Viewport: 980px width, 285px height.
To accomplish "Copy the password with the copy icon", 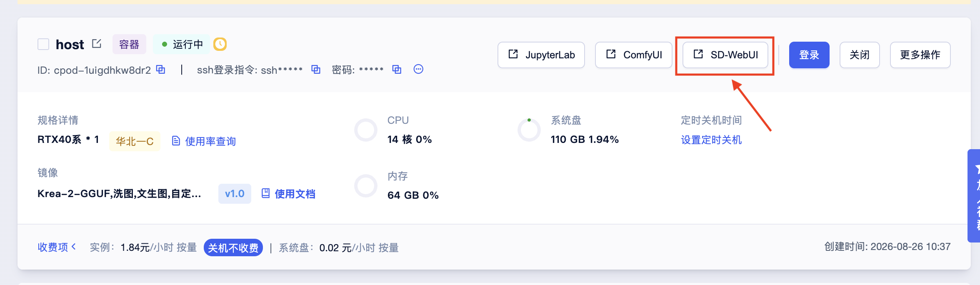I will click(397, 70).
